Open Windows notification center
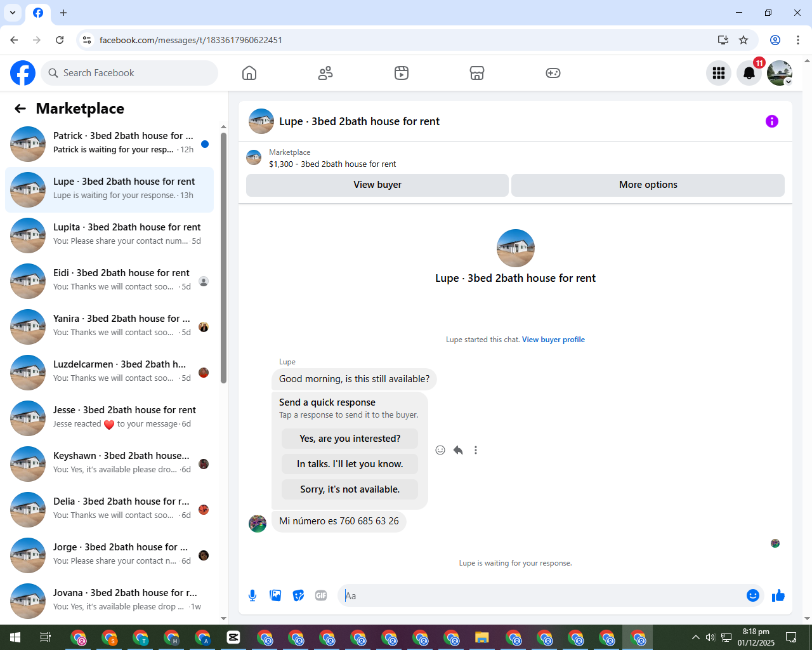Image resolution: width=812 pixels, height=650 pixels. click(791, 637)
